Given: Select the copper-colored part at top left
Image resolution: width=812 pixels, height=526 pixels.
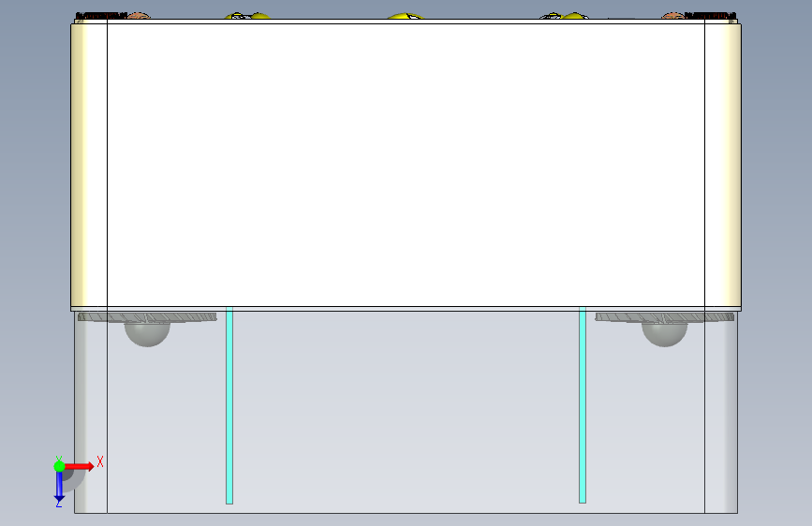Looking at the screenshot, I should click(139, 16).
